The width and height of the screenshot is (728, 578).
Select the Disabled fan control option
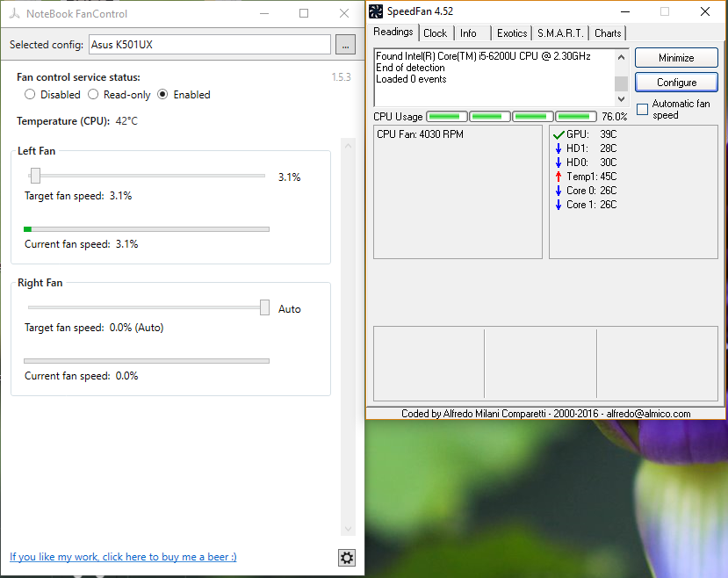pyautogui.click(x=29, y=94)
